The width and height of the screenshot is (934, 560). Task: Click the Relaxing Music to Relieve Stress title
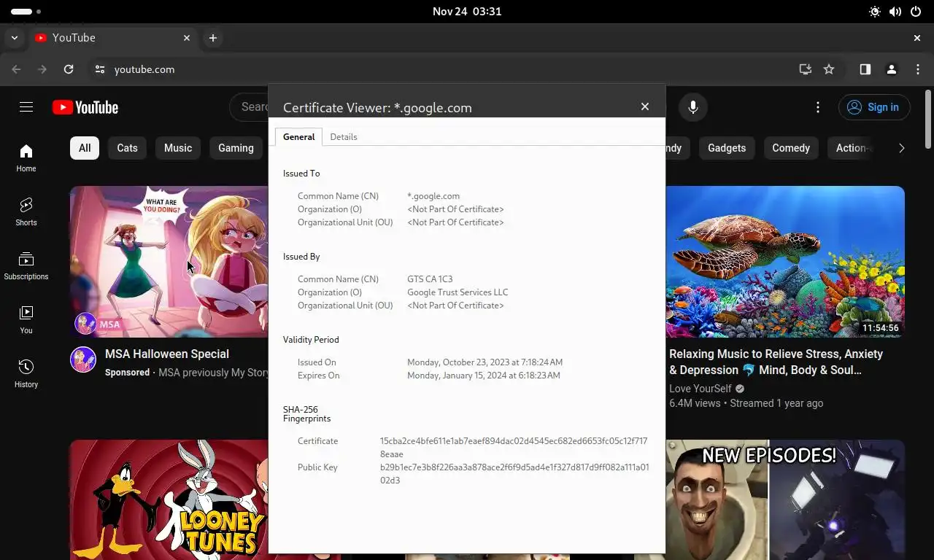(776, 362)
